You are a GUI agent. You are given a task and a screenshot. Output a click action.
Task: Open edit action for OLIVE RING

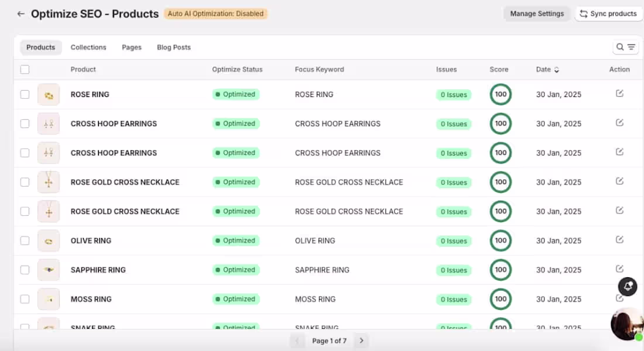click(620, 240)
